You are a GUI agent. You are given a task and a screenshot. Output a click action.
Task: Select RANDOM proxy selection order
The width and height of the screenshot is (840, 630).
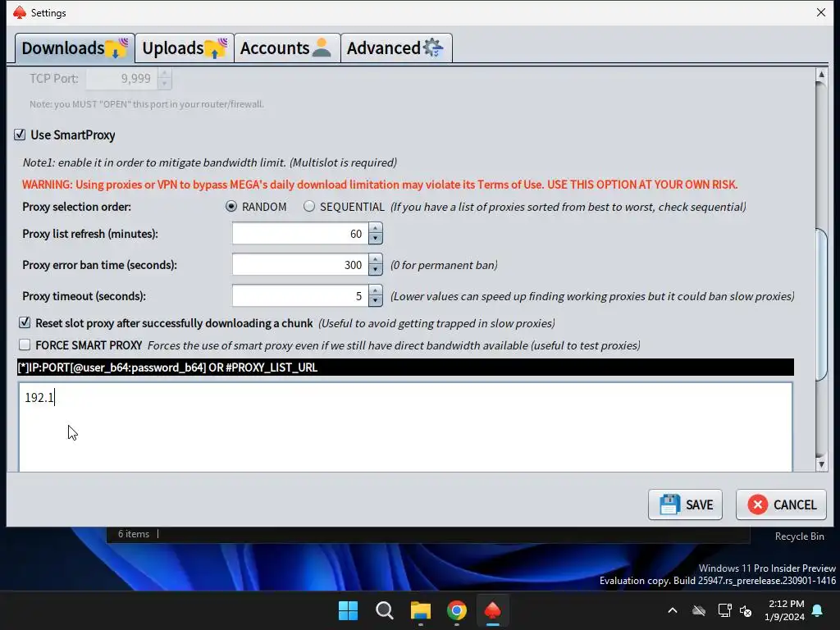[231, 207]
